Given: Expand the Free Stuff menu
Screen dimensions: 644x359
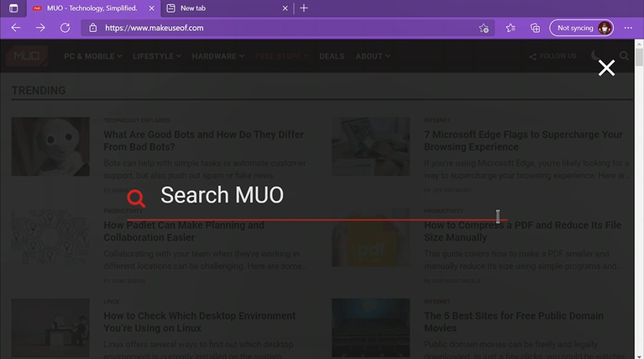Looking at the screenshot, I should 282,56.
